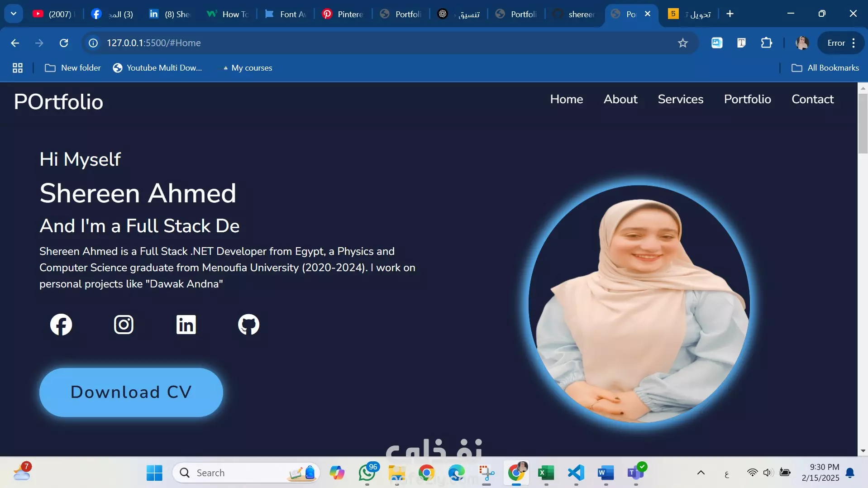Click the T text extension icon
868x488 pixels.
click(741, 43)
